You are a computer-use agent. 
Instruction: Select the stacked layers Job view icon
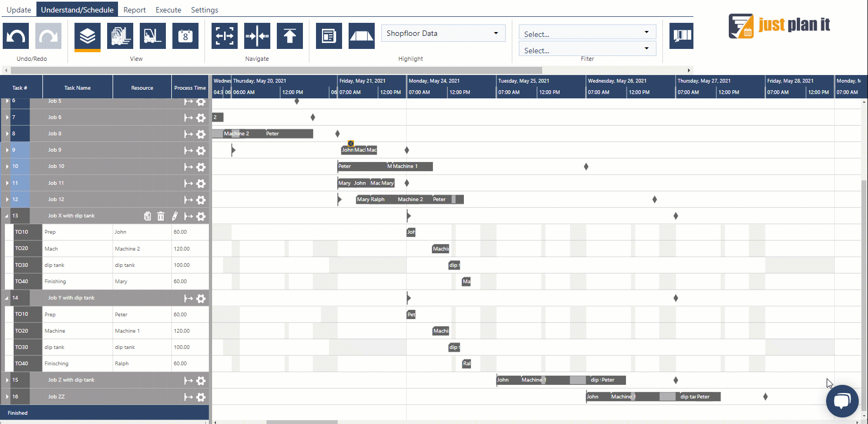88,36
